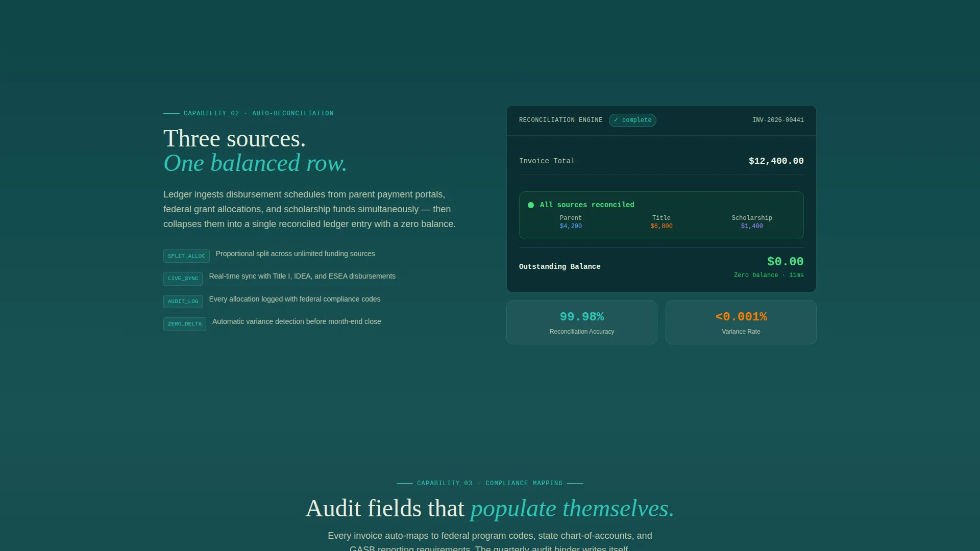
Task: Click the Ledger ingests disbursement schedules paragraph
Action: pyautogui.click(x=309, y=209)
